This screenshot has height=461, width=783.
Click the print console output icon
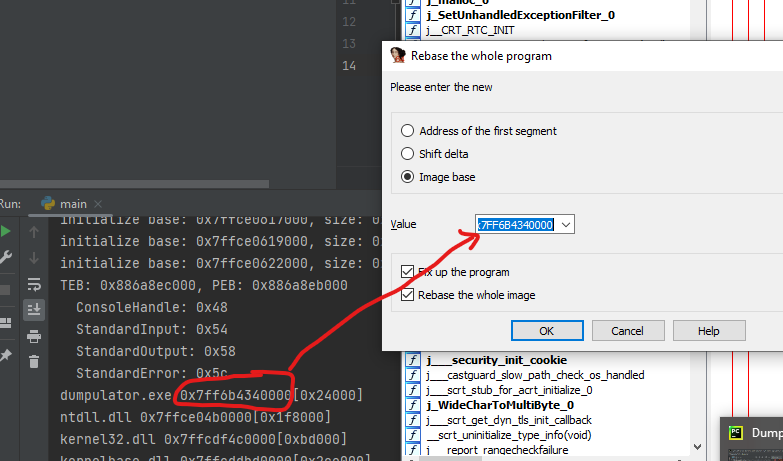[34, 335]
